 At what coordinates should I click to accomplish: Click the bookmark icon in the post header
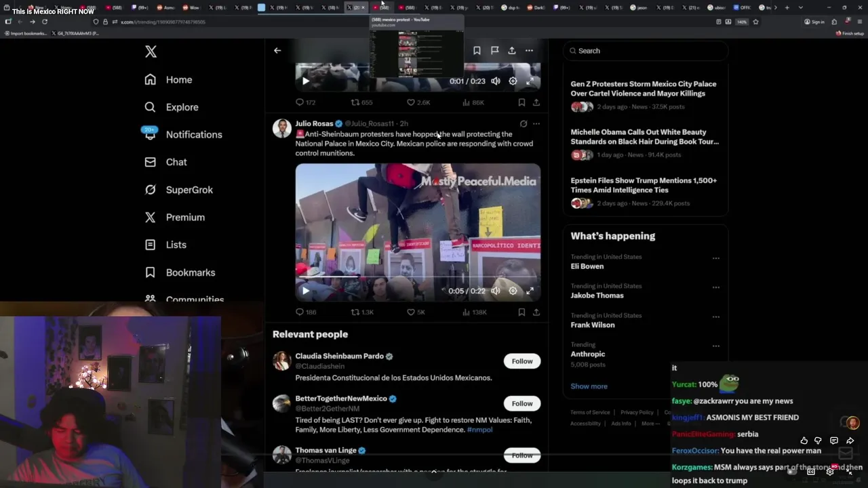[477, 50]
